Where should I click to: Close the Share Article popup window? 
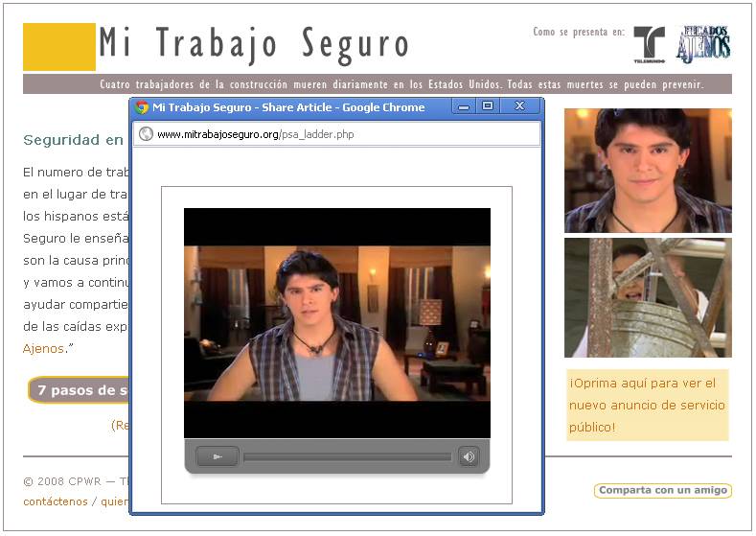tap(519, 105)
